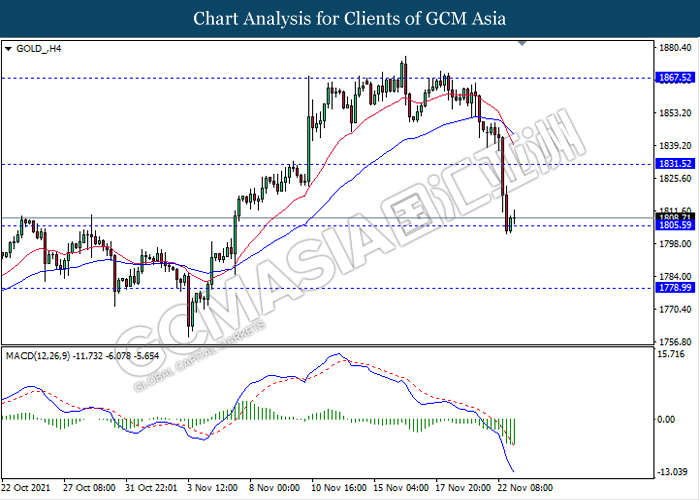700x500 pixels.
Task: Click the 1778.99 support level label
Action: coord(675,288)
